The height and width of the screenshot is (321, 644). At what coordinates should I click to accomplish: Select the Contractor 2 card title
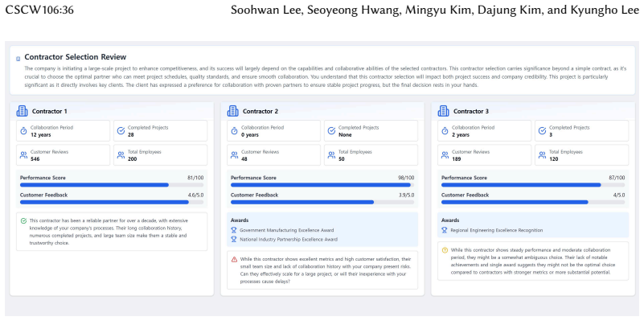click(260, 111)
